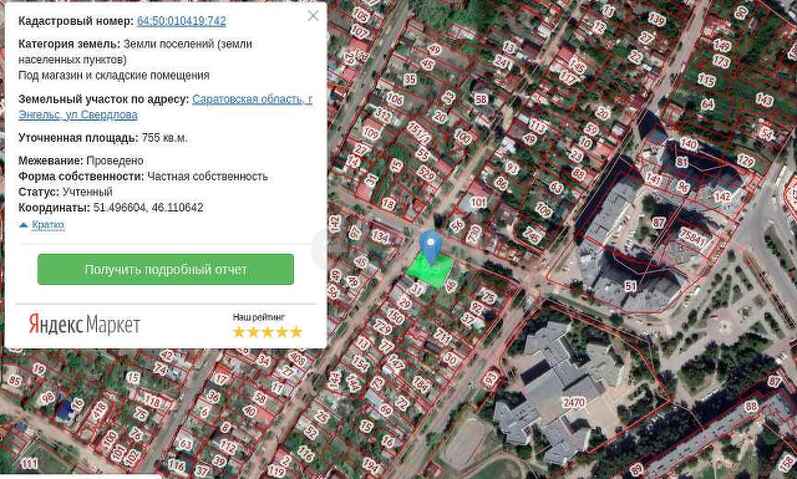This screenshot has height=479, width=797.
Task: Open the Саратовская область address link
Action: 251,100
